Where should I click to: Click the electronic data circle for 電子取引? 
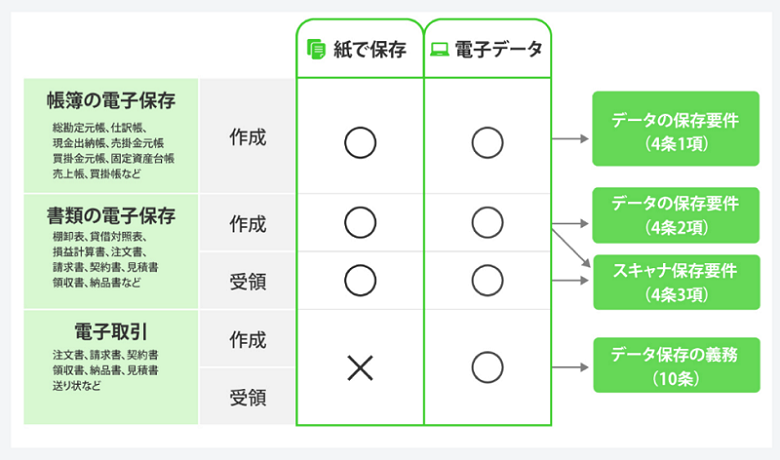[487, 368]
